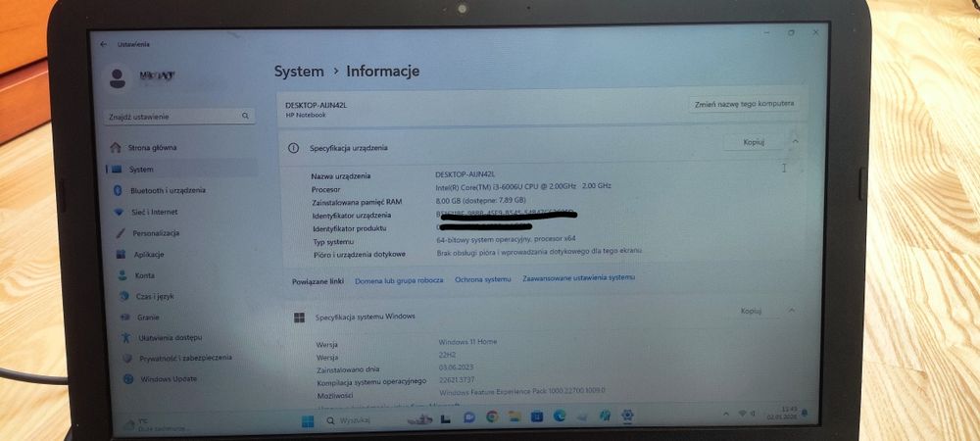Select the Windows 11 Home value
Image resolution: width=980 pixels, height=441 pixels.
point(467,342)
